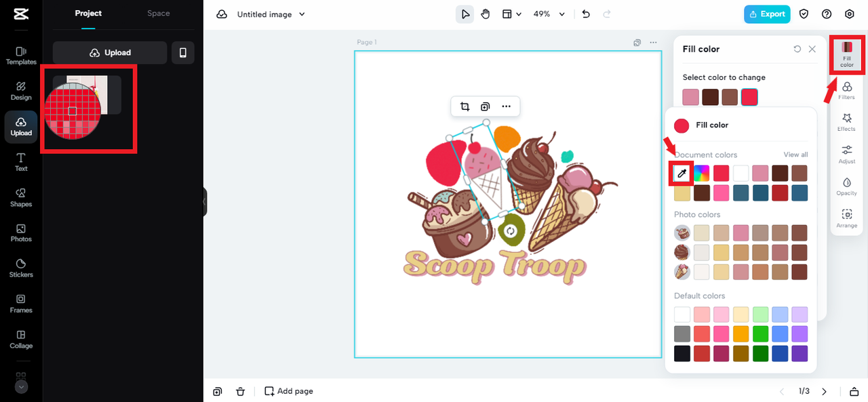Image resolution: width=868 pixels, height=402 pixels.
Task: Click the Export button
Action: [x=767, y=14]
